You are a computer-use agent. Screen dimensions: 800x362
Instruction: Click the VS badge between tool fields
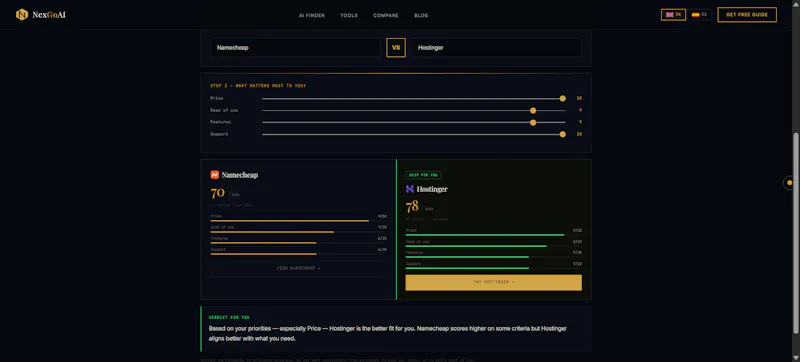[x=396, y=47]
